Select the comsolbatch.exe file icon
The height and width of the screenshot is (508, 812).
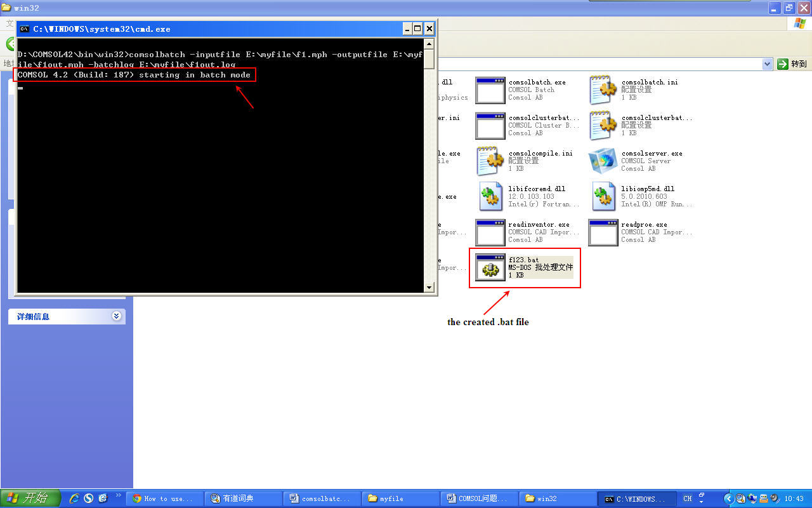[x=490, y=90]
